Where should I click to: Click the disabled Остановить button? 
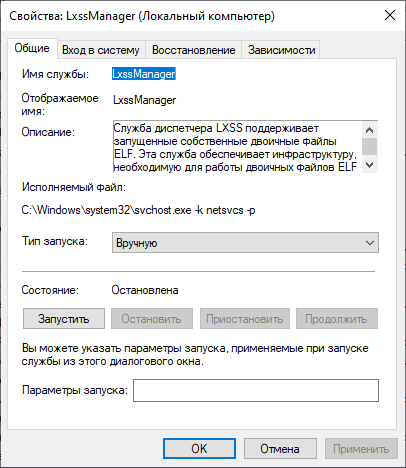(x=152, y=319)
